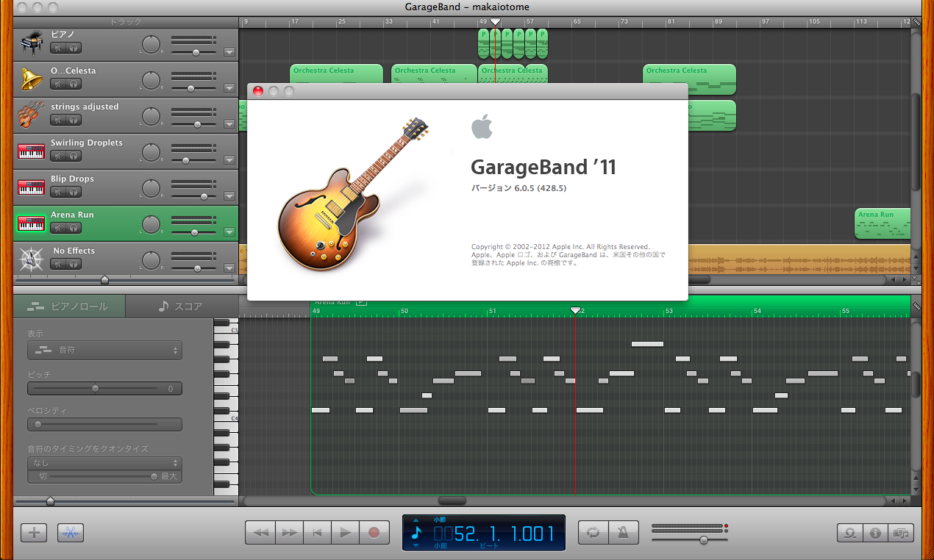The image size is (934, 560).
Task: Select the Arena Run track name
Action: coord(72,215)
